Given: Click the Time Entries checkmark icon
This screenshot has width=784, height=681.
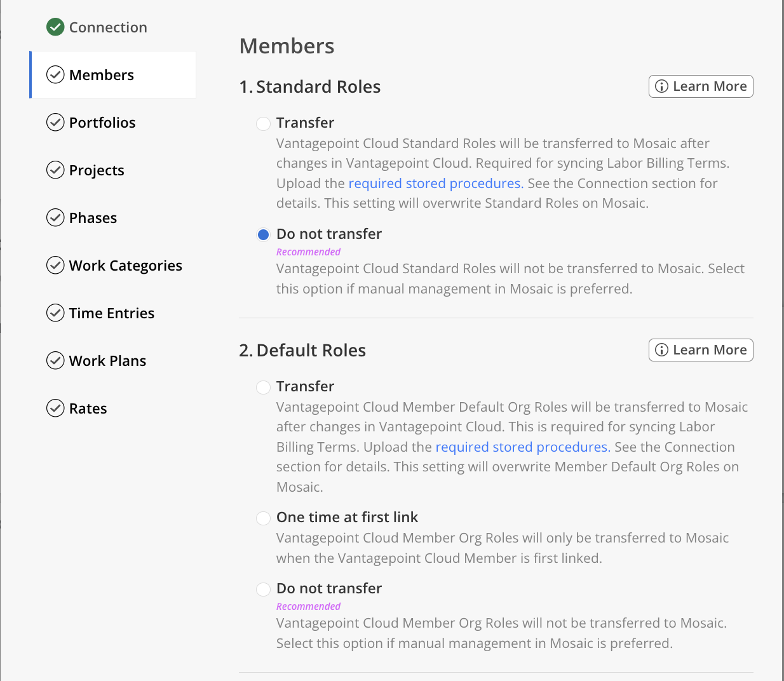Looking at the screenshot, I should pos(55,313).
